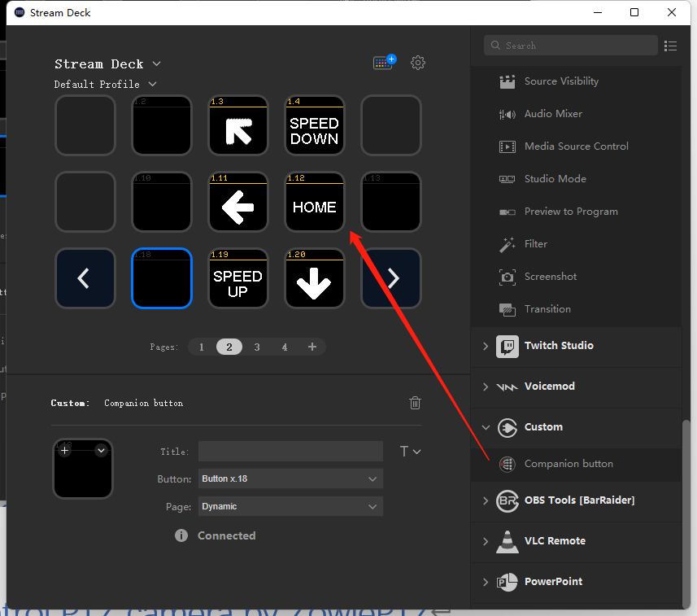Image resolution: width=697 pixels, height=616 pixels.
Task: Switch to page 3
Action: pos(257,347)
